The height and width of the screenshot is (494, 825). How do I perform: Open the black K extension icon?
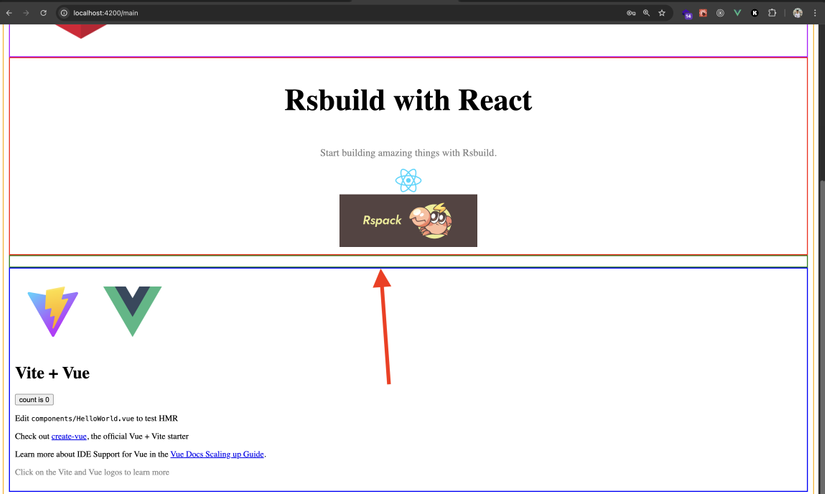(x=754, y=13)
